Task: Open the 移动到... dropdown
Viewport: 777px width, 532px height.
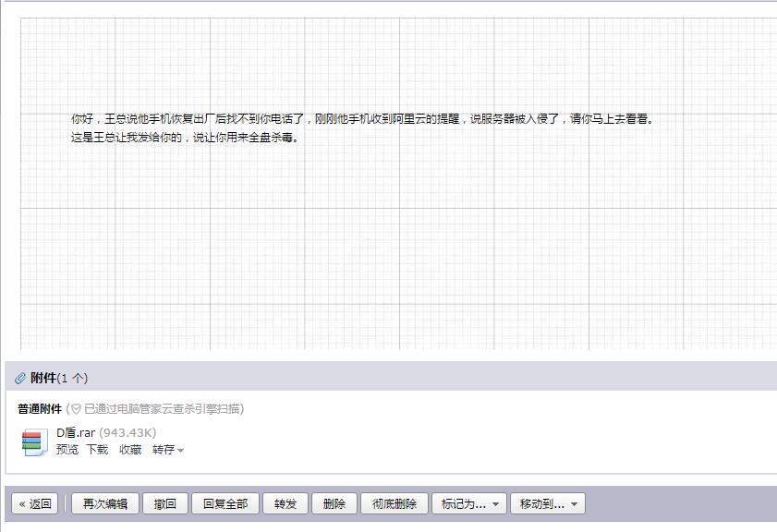Action: tap(547, 503)
